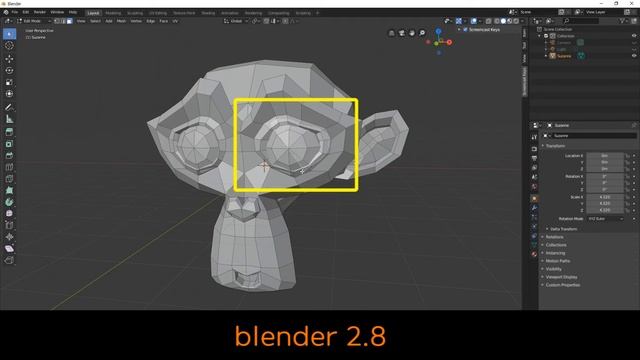Image resolution: width=640 pixels, height=360 pixels.
Task: Enable vertex select mode
Action: tap(57, 21)
